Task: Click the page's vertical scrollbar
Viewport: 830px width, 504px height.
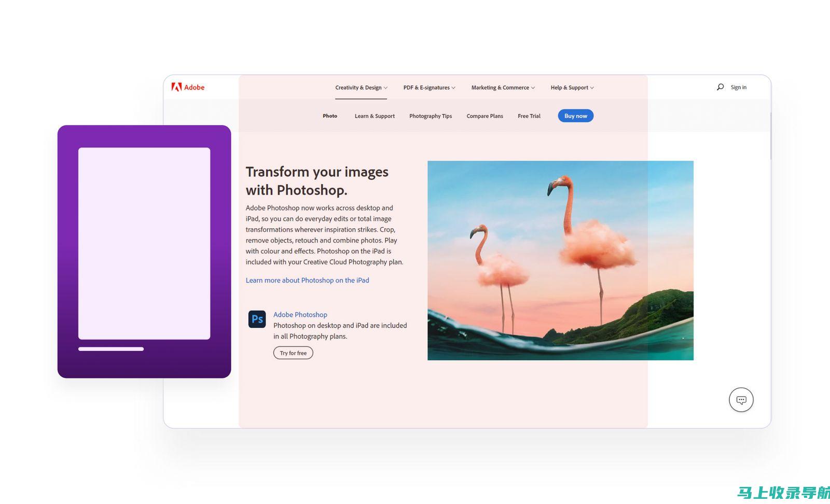Action: [x=771, y=136]
